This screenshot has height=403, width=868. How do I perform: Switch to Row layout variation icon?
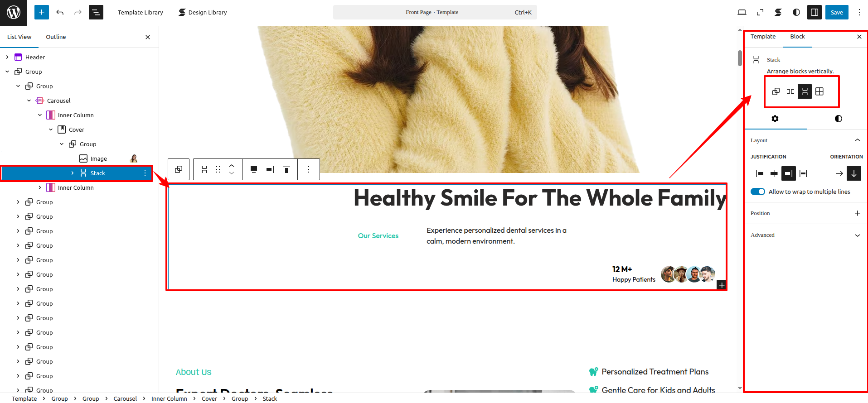pos(790,91)
